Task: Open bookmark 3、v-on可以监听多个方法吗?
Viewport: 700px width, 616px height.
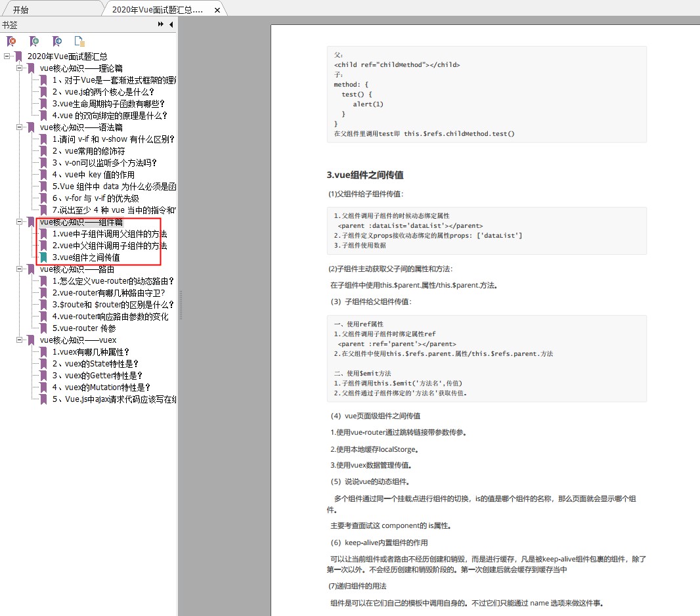Action: click(104, 163)
